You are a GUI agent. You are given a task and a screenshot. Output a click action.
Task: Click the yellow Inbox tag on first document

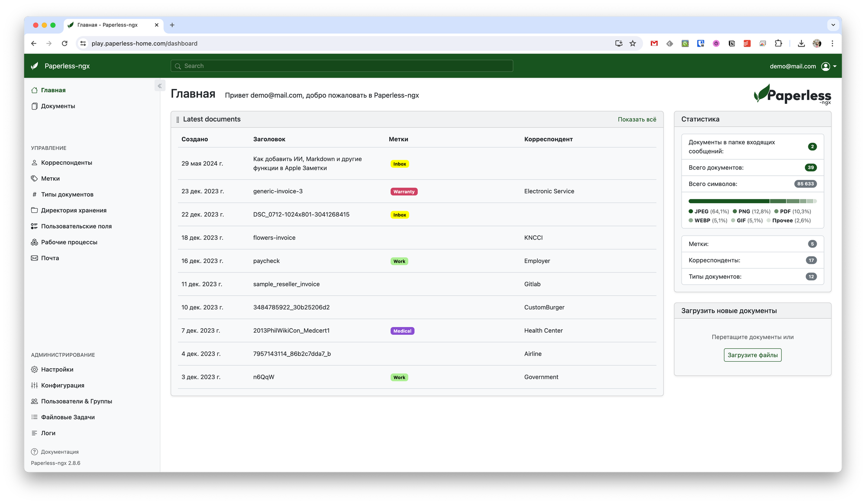(x=399, y=164)
